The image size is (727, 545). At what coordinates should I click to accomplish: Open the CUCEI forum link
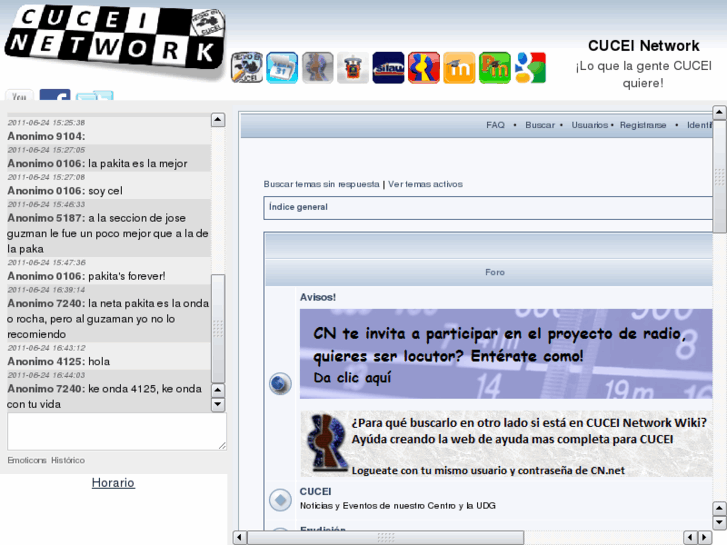(x=315, y=492)
